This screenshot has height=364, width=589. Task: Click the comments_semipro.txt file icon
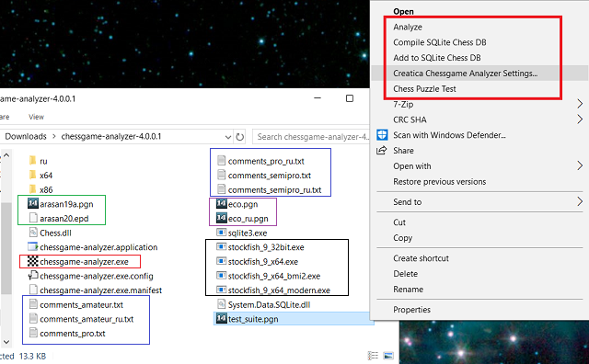point(221,175)
